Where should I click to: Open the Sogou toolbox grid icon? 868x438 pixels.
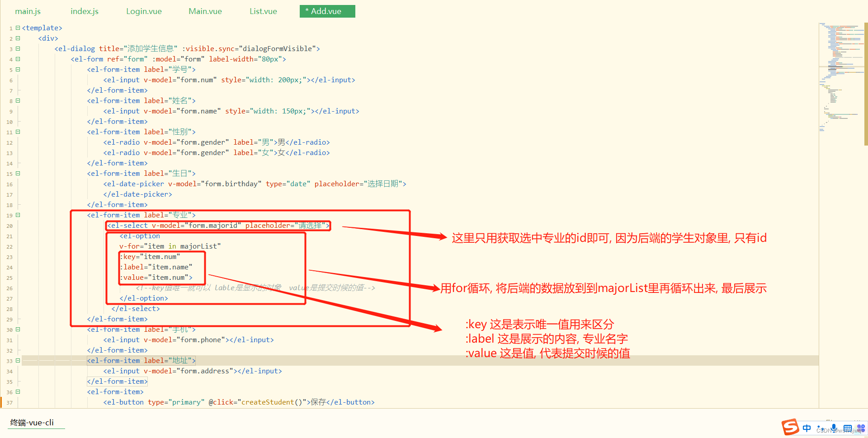click(861, 428)
